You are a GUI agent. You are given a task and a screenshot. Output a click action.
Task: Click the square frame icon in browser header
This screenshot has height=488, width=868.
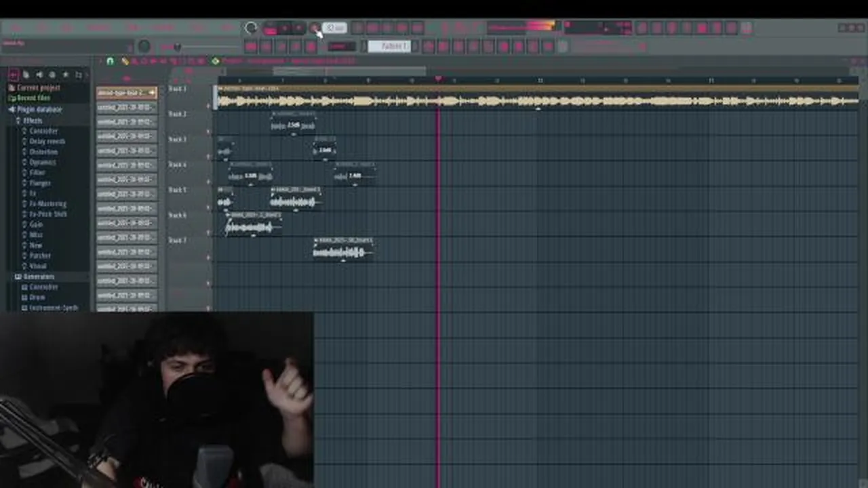coord(79,75)
